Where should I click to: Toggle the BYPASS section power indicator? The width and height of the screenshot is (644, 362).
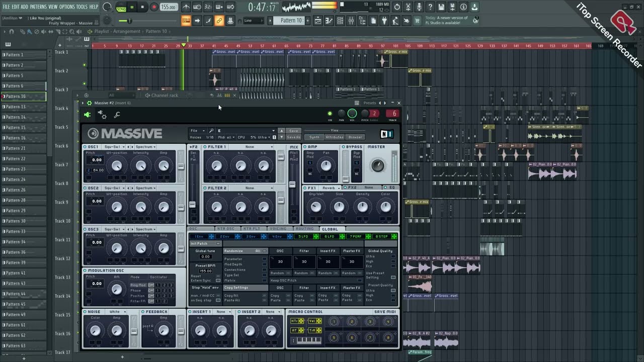coord(344,147)
